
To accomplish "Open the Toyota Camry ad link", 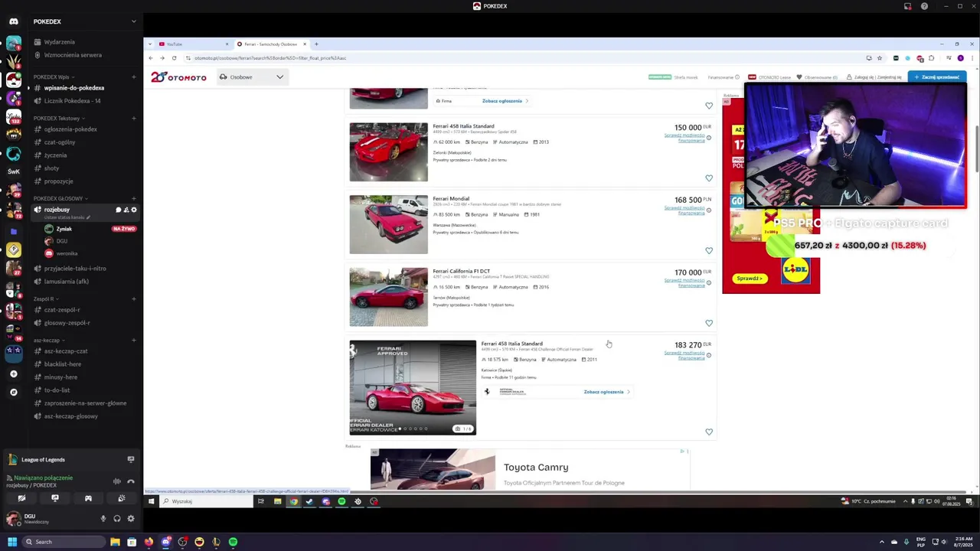I will (536, 468).
